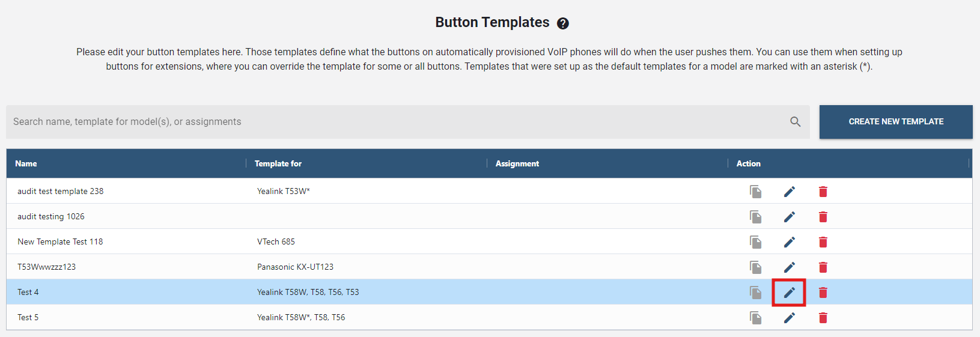Open the edit pencil for Test 4
This screenshot has width=980, height=337.
click(789, 293)
